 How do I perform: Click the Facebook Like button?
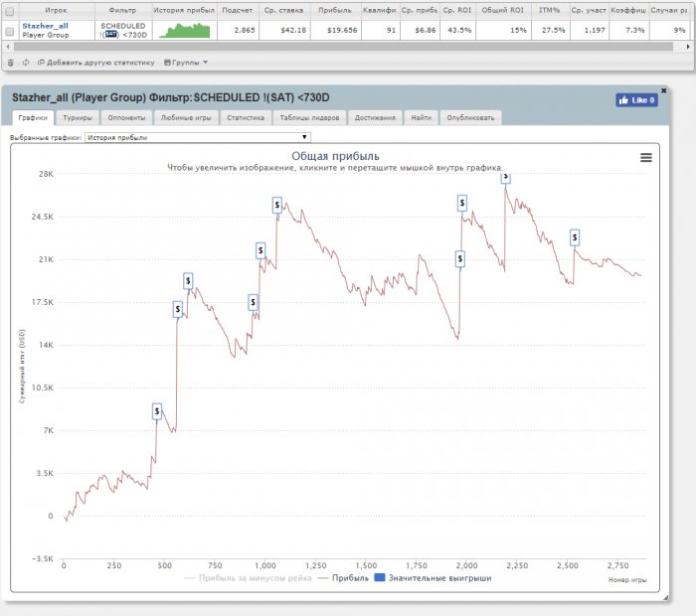pyautogui.click(x=636, y=100)
